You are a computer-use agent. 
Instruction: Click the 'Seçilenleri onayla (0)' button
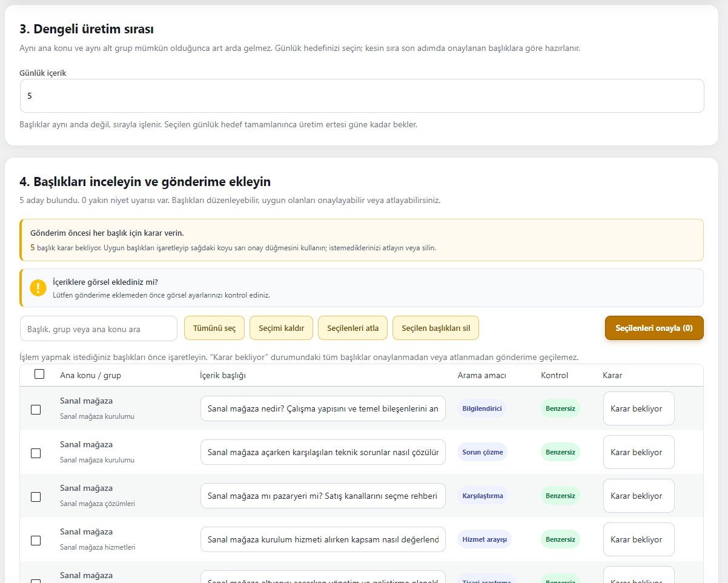pos(654,328)
